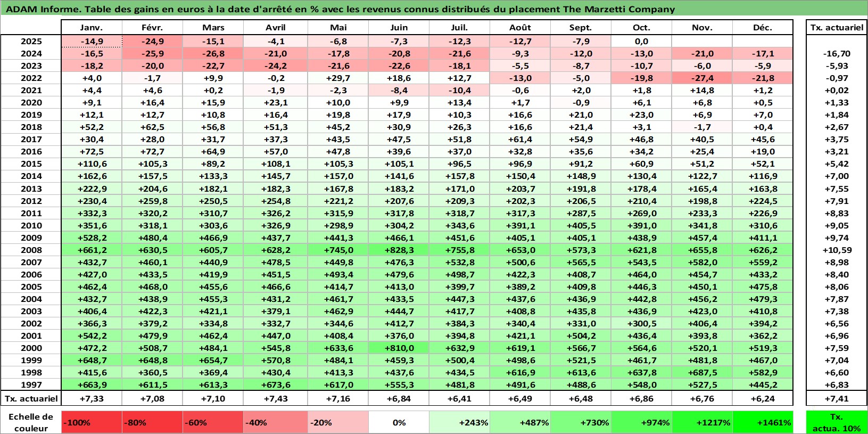Select the 2008 June cell '+828,3'

point(399,250)
